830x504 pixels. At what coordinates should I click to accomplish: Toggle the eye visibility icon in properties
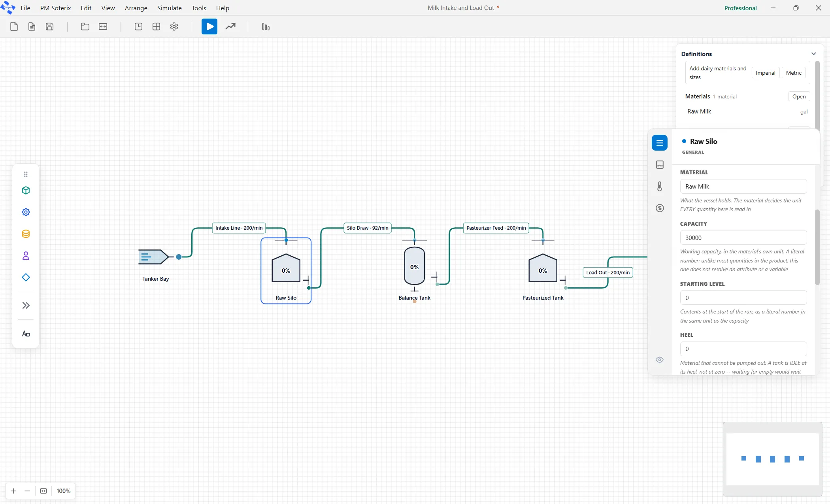(660, 360)
